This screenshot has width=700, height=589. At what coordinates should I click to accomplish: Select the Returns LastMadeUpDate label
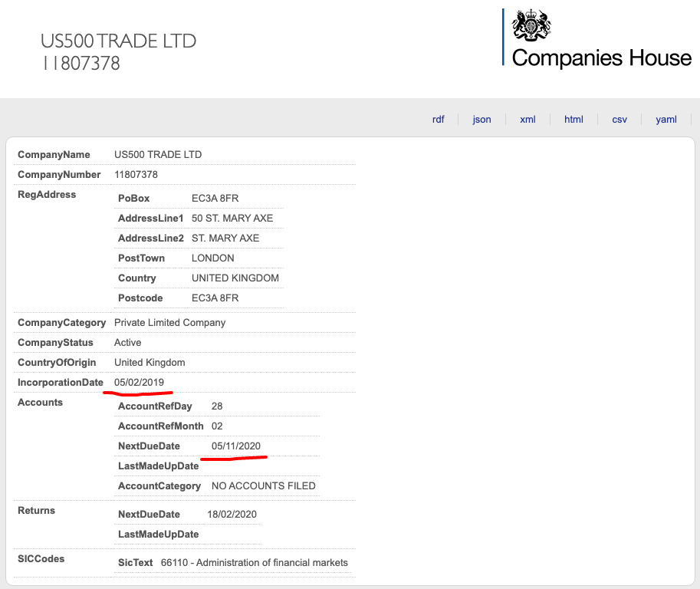[x=159, y=535]
